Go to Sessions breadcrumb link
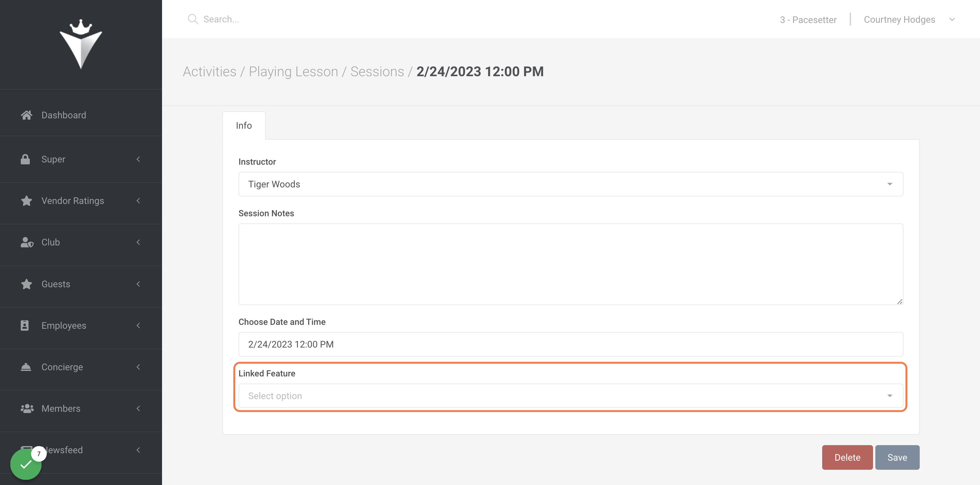 (377, 72)
